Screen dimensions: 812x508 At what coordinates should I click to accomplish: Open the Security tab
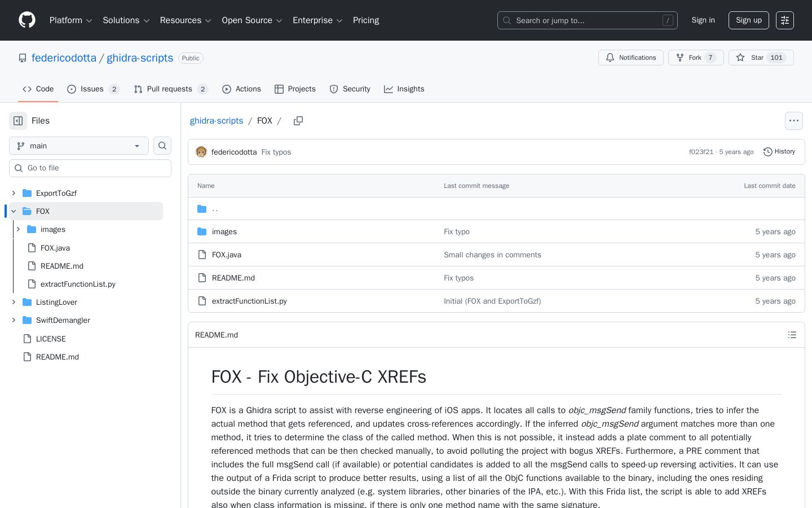click(x=350, y=89)
